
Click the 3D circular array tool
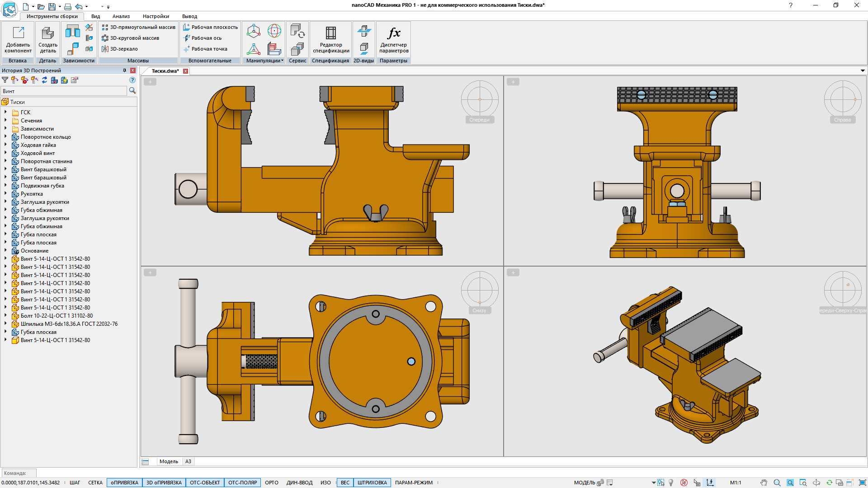(x=130, y=38)
